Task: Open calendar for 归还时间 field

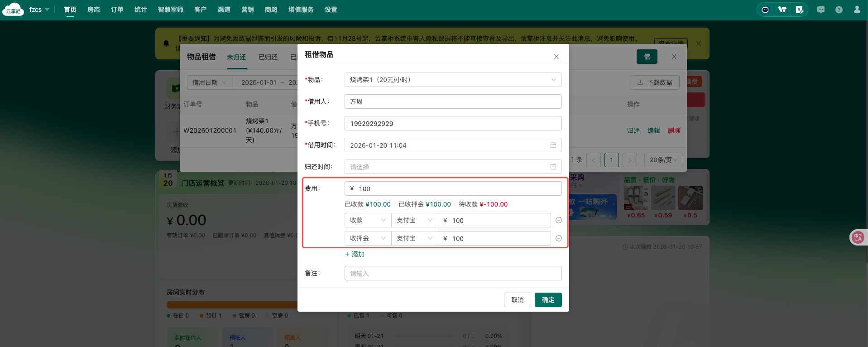Action: click(553, 167)
